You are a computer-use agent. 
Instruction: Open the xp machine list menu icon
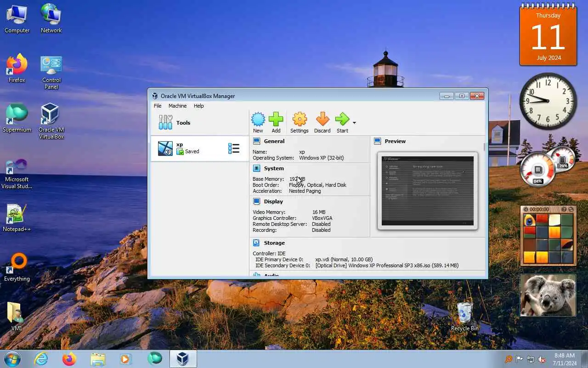[234, 148]
